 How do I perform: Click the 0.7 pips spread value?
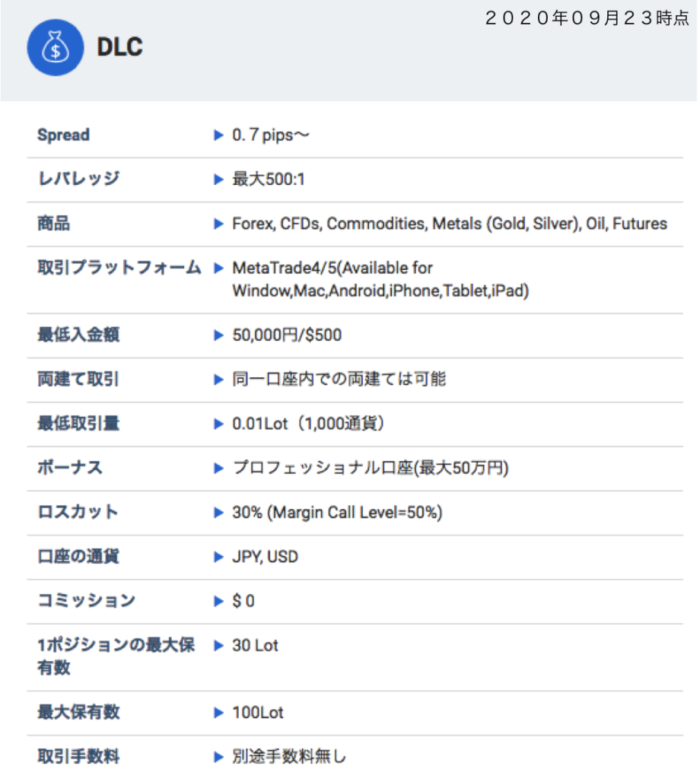click(x=271, y=135)
